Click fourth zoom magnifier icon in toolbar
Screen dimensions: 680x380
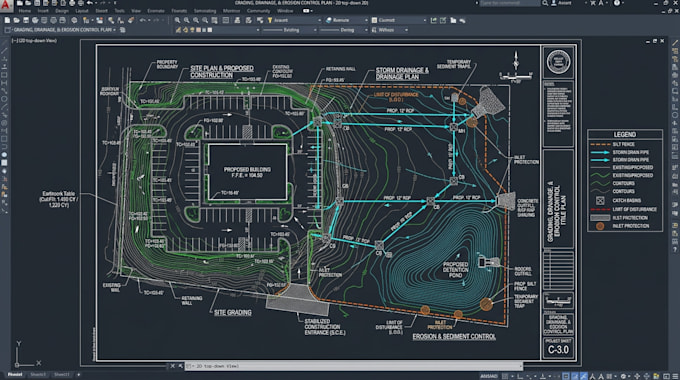[x=206, y=20]
